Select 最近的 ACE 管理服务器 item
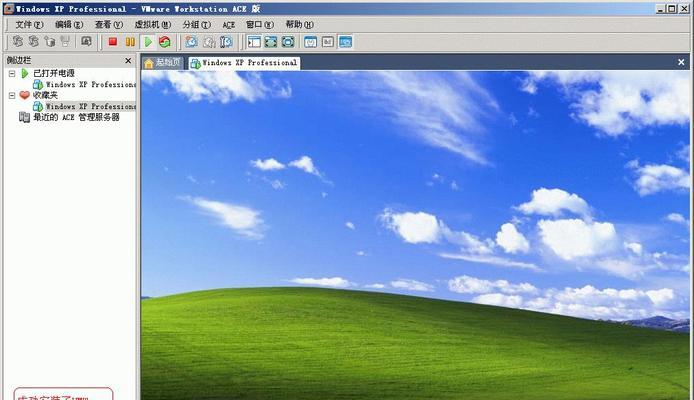 [76, 117]
